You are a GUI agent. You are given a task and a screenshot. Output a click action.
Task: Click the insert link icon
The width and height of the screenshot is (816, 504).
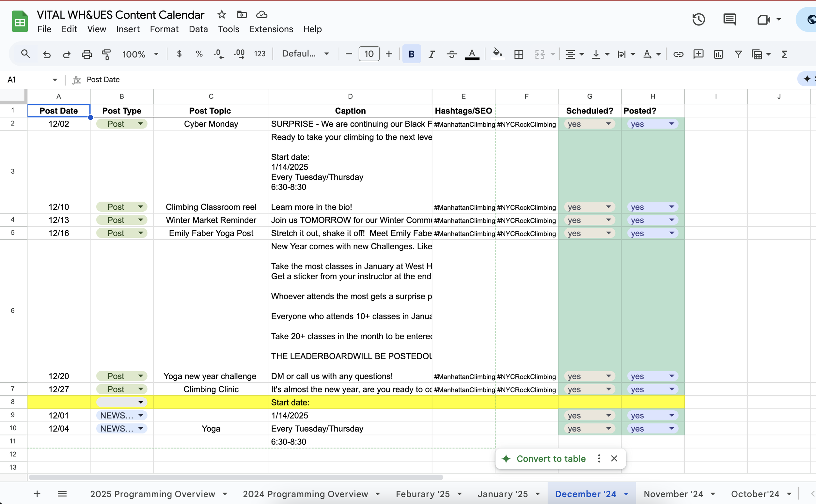tap(678, 54)
